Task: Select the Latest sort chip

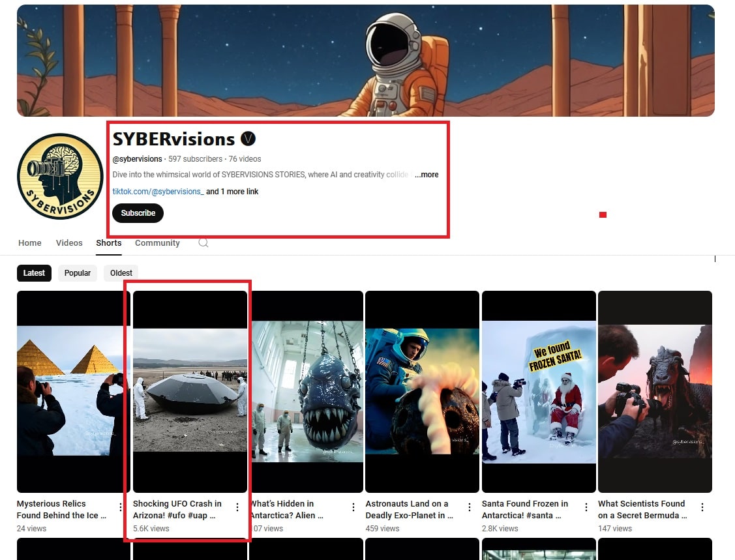Action: coord(34,273)
